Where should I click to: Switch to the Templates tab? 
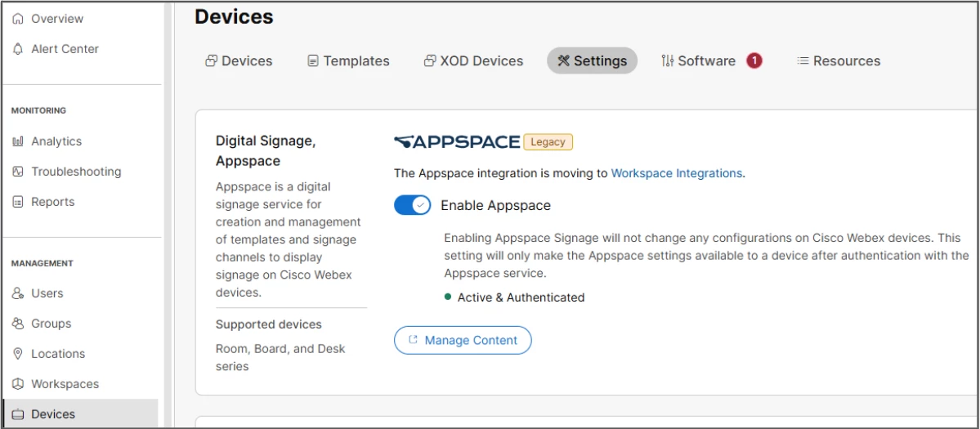click(x=348, y=60)
